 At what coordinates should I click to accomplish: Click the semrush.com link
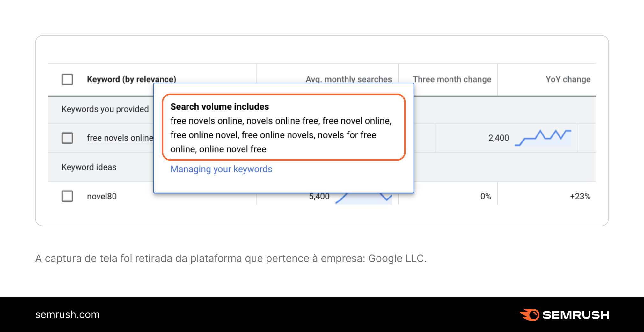(x=67, y=315)
